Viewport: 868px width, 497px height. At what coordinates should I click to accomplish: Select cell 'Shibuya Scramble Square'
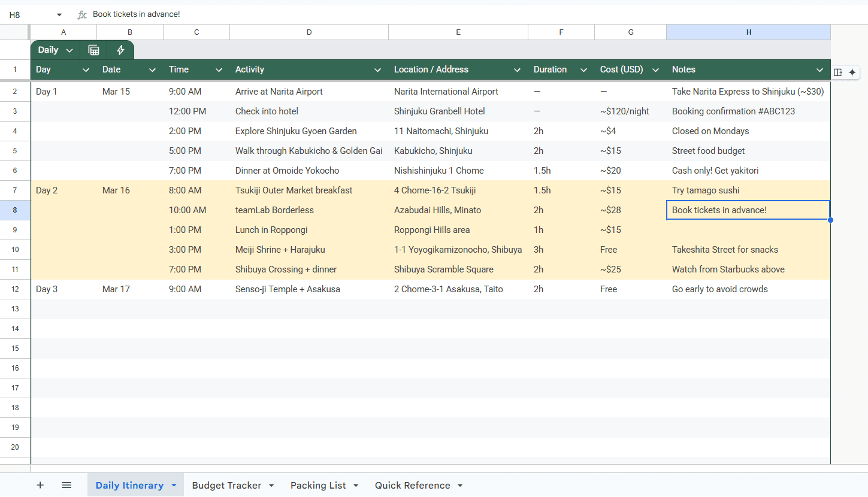[458, 269]
